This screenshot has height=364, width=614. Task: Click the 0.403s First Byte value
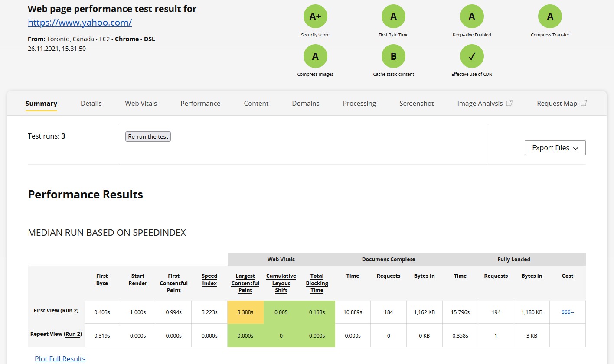point(102,312)
